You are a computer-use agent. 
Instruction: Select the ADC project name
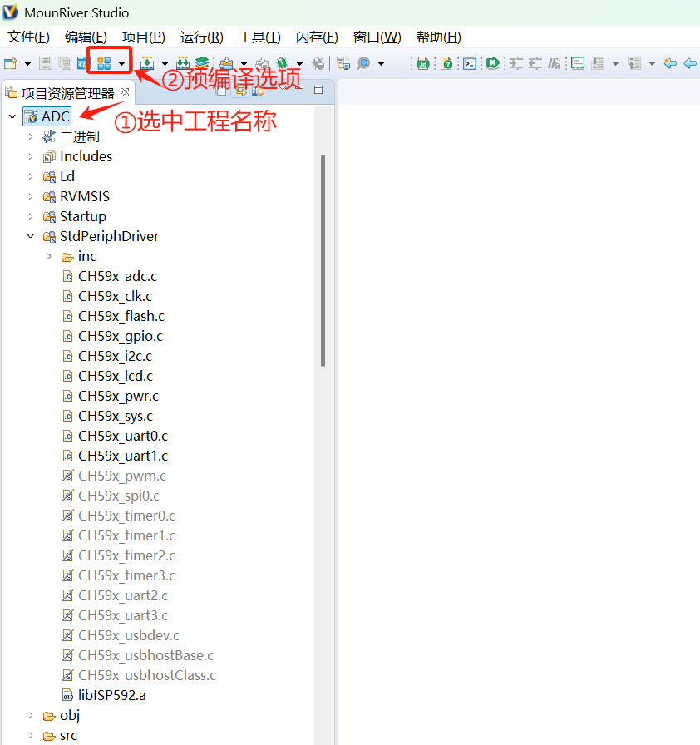point(56,116)
